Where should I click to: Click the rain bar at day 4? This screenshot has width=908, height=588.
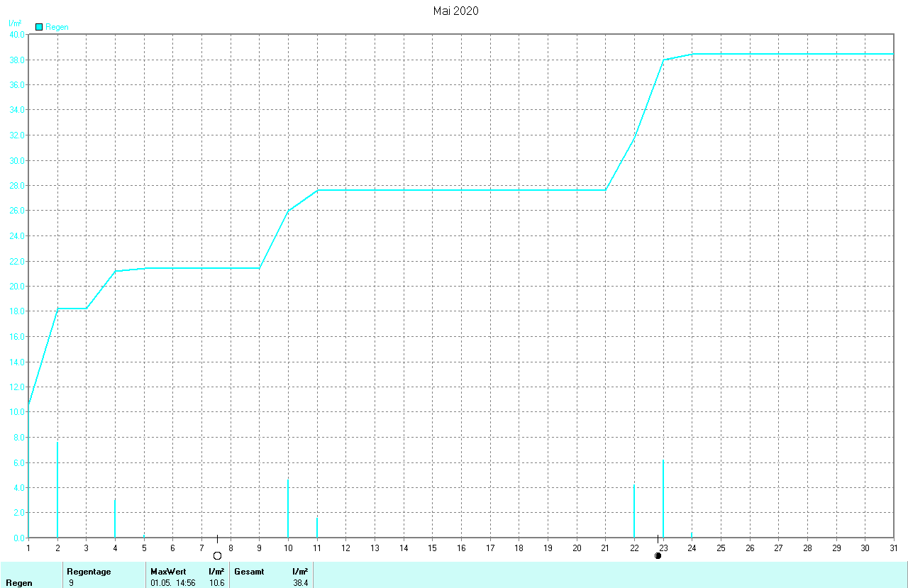coord(115,518)
